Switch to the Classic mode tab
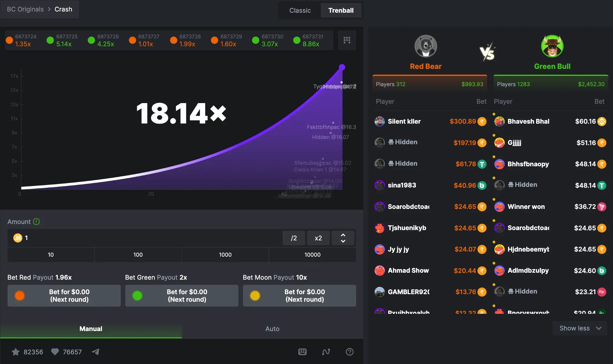This screenshot has width=613, height=364. click(300, 11)
